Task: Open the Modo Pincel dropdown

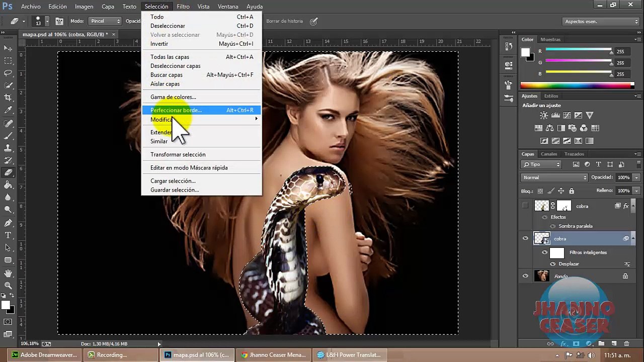Action: tap(105, 21)
